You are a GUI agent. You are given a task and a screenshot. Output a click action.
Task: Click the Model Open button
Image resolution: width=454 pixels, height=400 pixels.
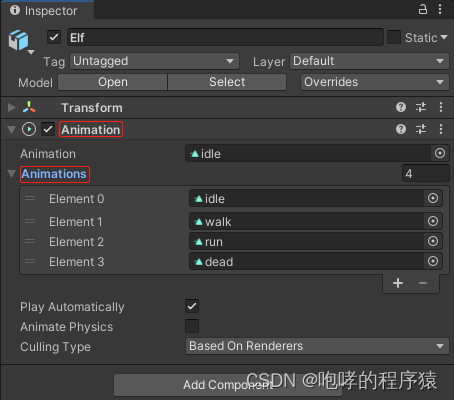(x=113, y=82)
